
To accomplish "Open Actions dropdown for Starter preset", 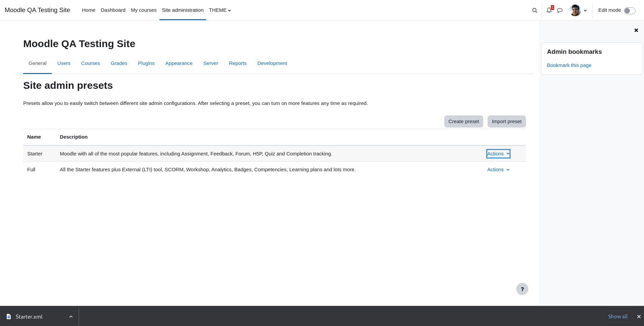I will tap(498, 154).
